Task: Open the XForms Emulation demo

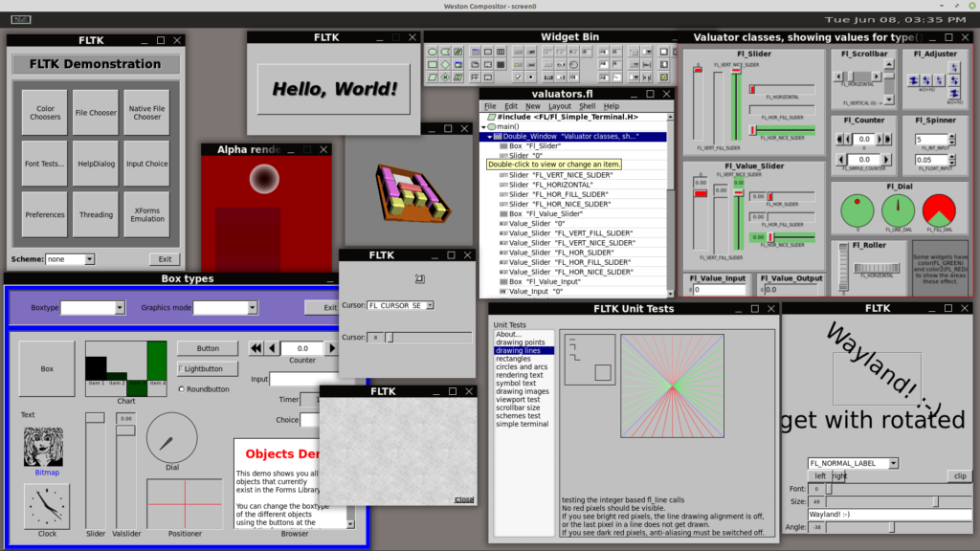Action: [146, 214]
